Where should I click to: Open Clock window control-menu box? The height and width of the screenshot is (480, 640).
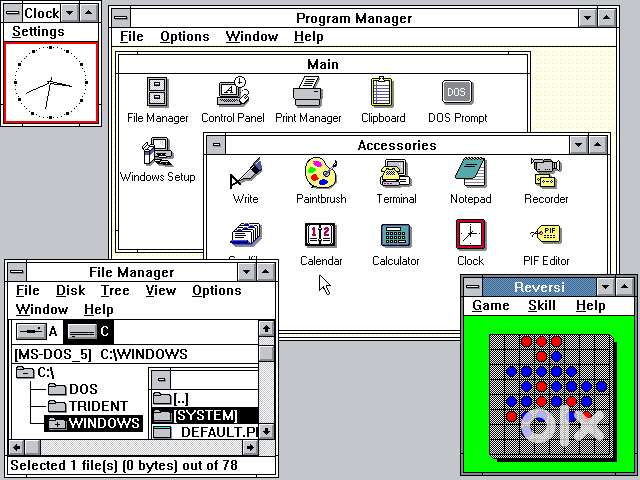tap(12, 13)
